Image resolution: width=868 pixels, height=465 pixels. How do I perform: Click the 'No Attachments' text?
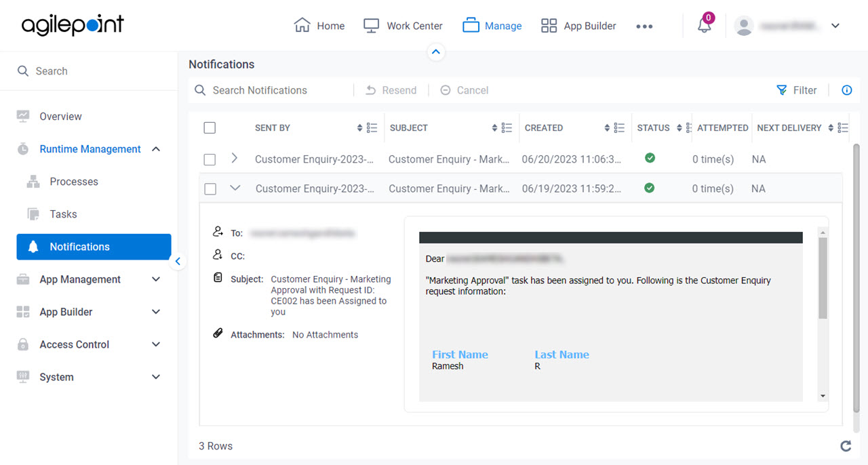pyautogui.click(x=325, y=335)
